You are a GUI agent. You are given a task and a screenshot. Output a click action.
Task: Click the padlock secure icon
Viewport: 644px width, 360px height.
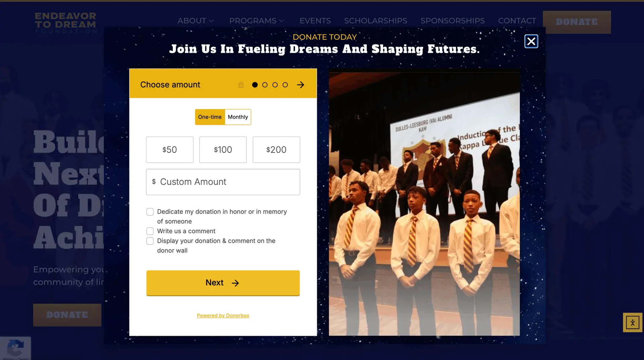click(241, 85)
